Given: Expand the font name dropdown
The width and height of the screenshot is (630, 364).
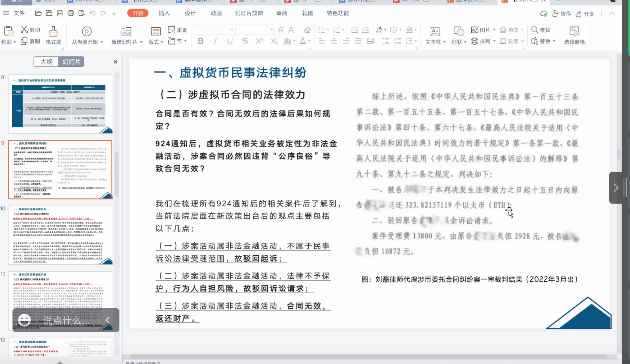Looking at the screenshot, I should tap(232, 30).
